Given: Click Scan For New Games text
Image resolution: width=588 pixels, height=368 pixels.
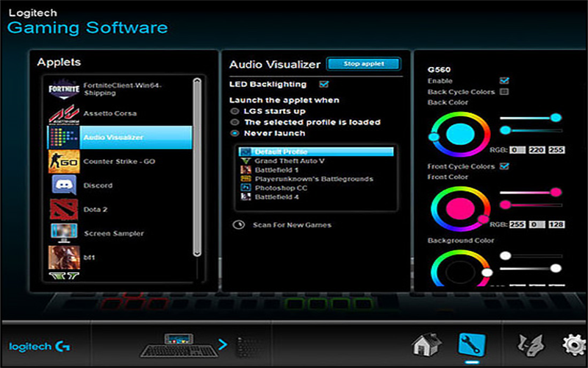Looking at the screenshot, I should coord(292,225).
